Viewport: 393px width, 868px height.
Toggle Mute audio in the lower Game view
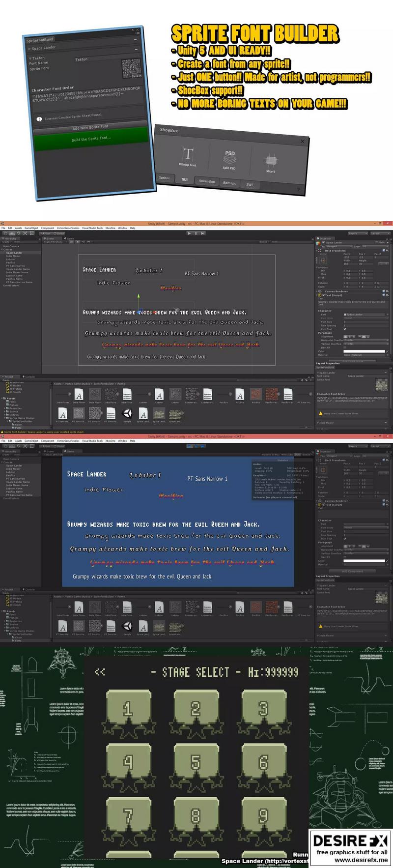[x=287, y=455]
